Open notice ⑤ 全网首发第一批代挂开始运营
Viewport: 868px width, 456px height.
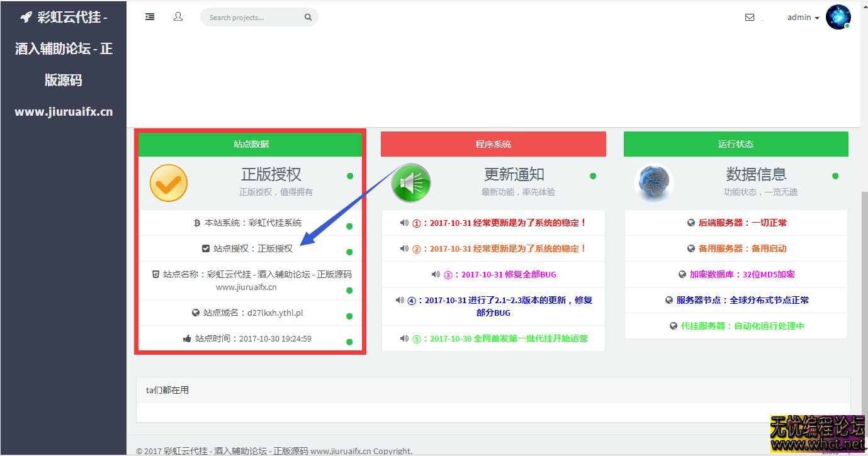[x=500, y=338]
